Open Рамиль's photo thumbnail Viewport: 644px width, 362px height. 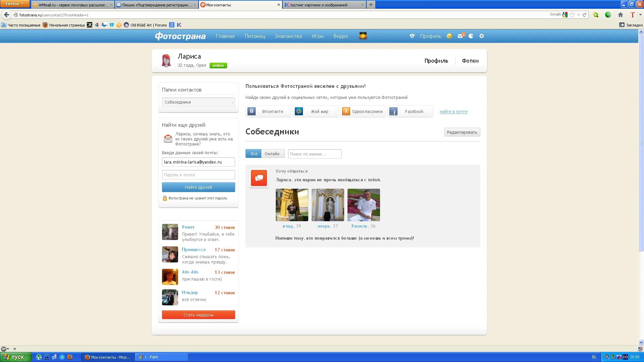click(x=364, y=205)
